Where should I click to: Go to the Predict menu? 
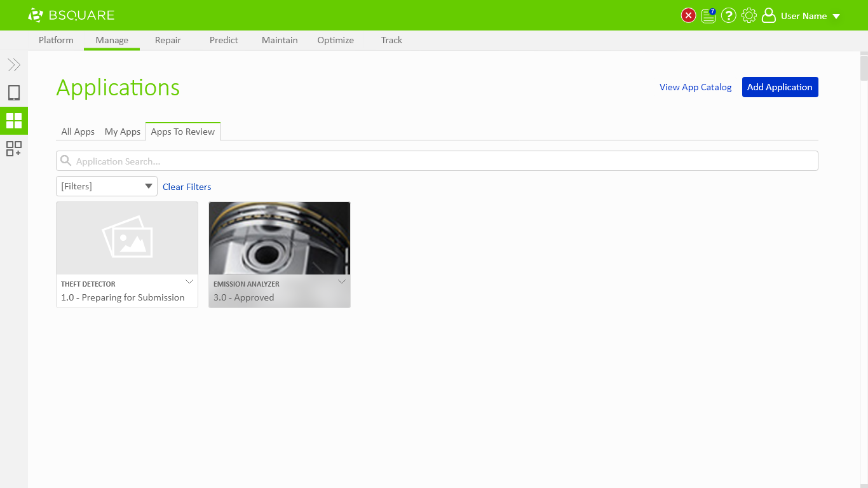tap(224, 40)
